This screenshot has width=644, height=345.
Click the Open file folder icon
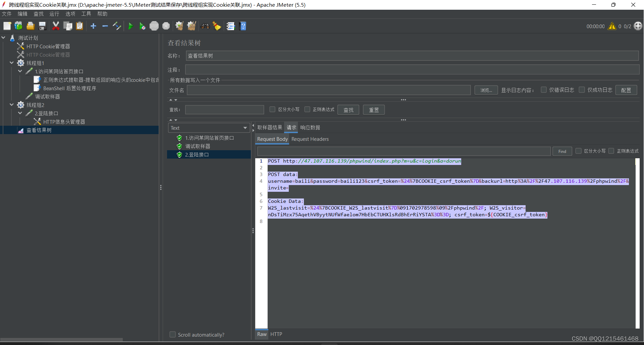point(31,26)
